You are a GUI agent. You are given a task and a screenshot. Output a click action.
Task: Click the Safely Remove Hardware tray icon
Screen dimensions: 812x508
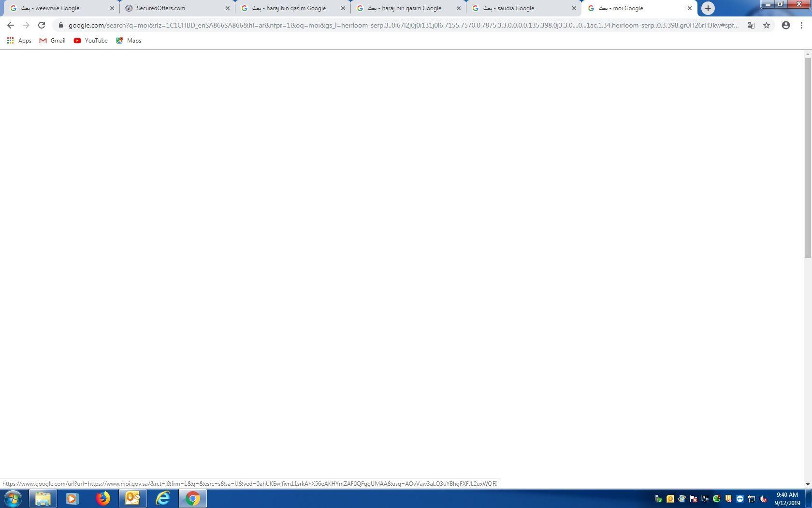coord(658,499)
